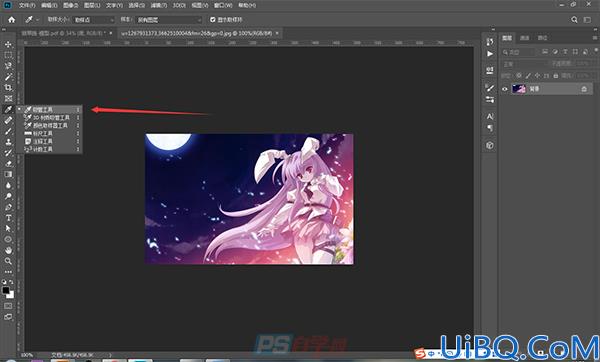
Task: Switch to the Channels tab
Action: pos(525,38)
